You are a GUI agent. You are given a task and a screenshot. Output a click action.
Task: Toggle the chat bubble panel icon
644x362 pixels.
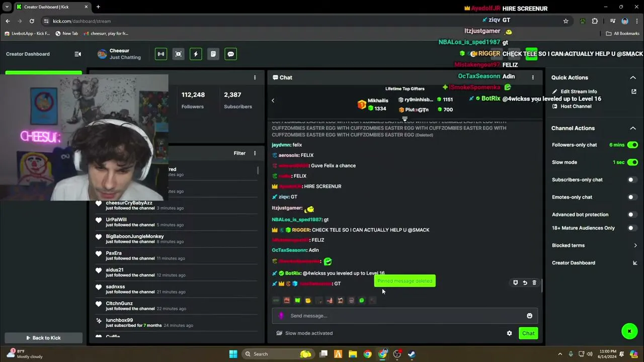(230, 54)
